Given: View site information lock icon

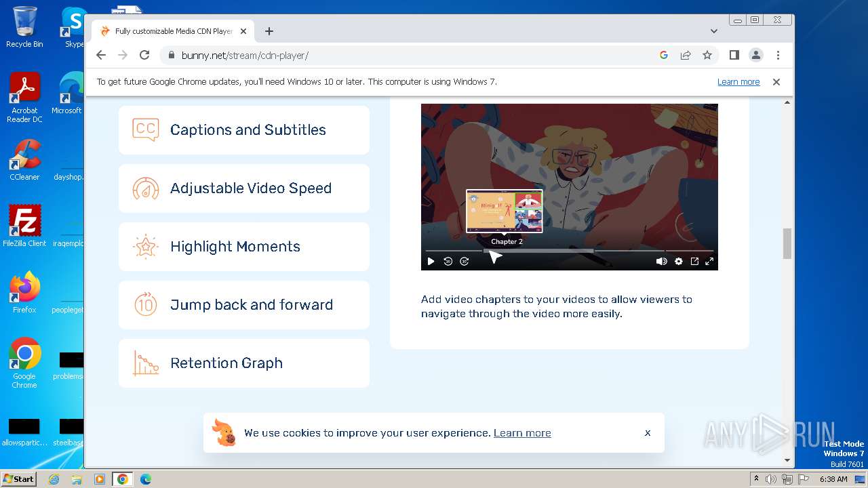Looking at the screenshot, I should point(170,56).
